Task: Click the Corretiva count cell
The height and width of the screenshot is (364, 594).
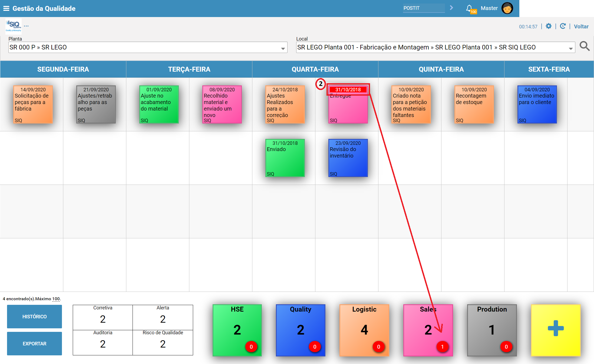Action: pyautogui.click(x=103, y=317)
